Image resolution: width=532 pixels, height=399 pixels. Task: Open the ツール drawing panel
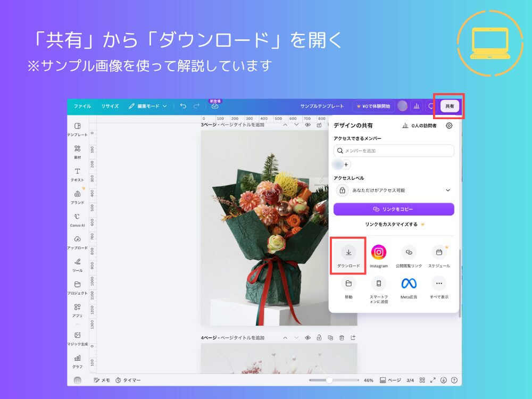[x=77, y=265]
